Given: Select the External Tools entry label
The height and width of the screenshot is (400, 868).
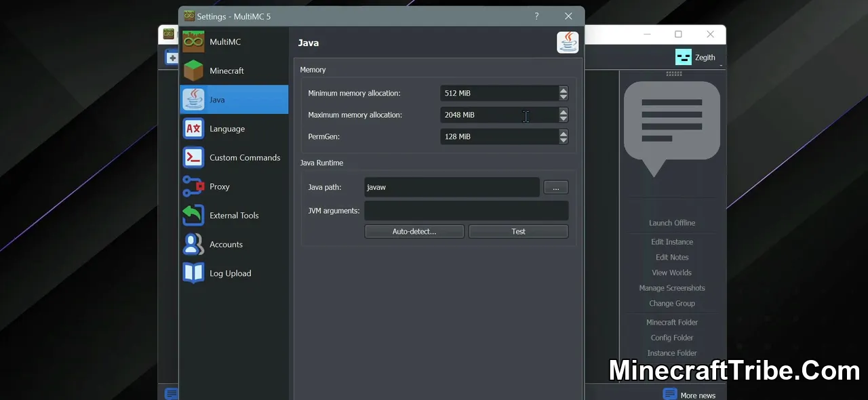Looking at the screenshot, I should pos(234,216).
